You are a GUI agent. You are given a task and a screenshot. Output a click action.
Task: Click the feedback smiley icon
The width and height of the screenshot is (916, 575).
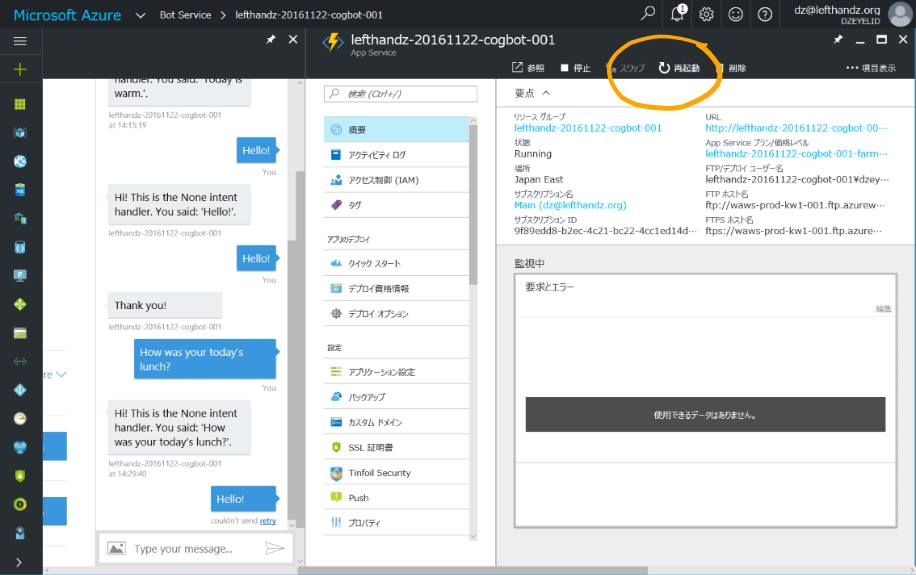(735, 14)
